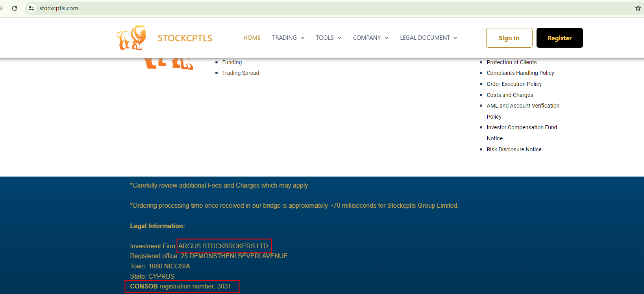Go to the HOME menu item

(252, 38)
